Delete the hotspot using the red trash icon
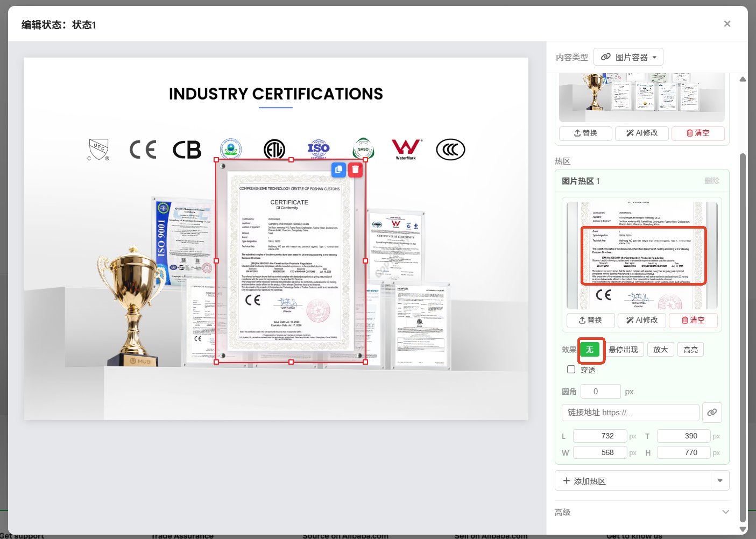Screen dimensions: 756x539 355,169
